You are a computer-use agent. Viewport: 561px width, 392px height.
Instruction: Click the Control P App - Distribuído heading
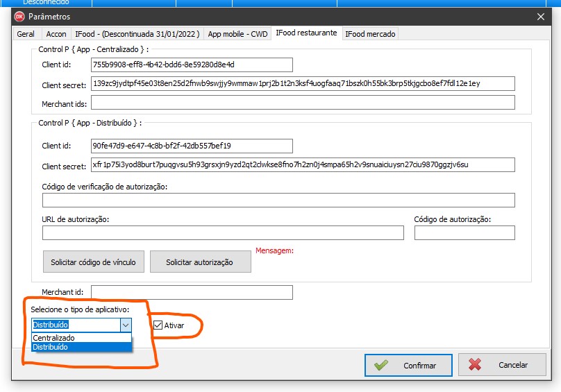pyautogui.click(x=90, y=123)
